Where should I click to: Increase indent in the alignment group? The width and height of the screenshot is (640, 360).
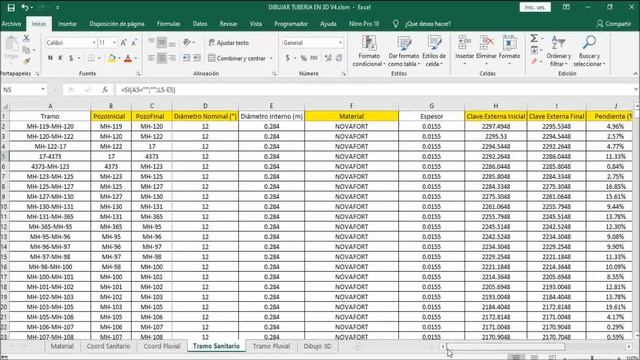[197, 58]
